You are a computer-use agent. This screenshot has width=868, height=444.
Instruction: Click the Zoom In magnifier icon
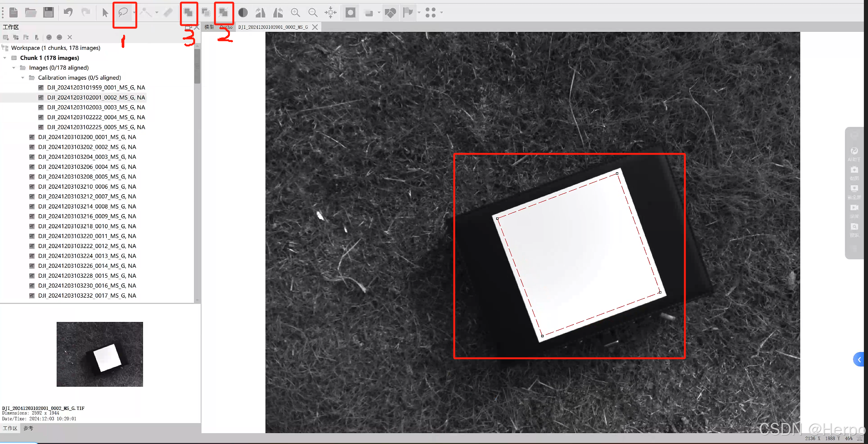click(295, 13)
